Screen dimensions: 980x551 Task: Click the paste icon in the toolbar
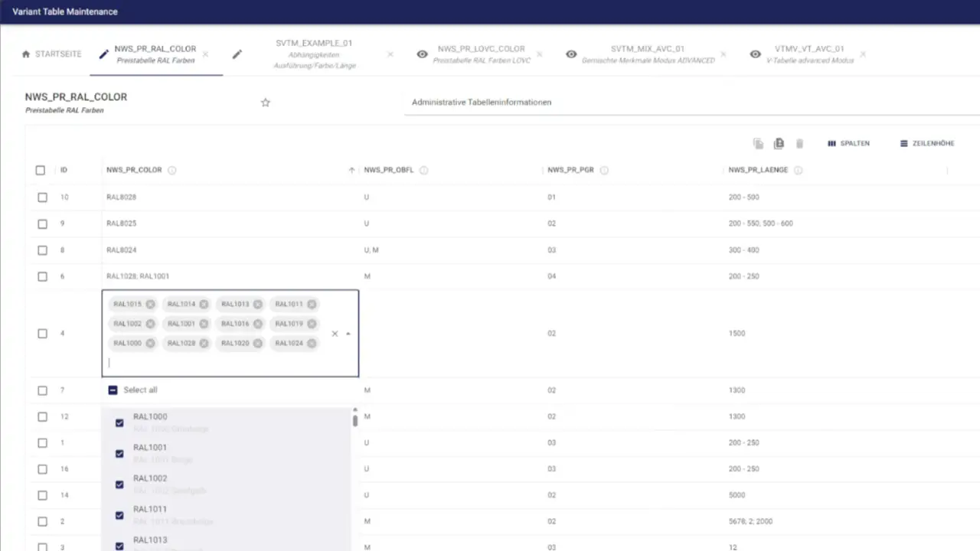(779, 143)
